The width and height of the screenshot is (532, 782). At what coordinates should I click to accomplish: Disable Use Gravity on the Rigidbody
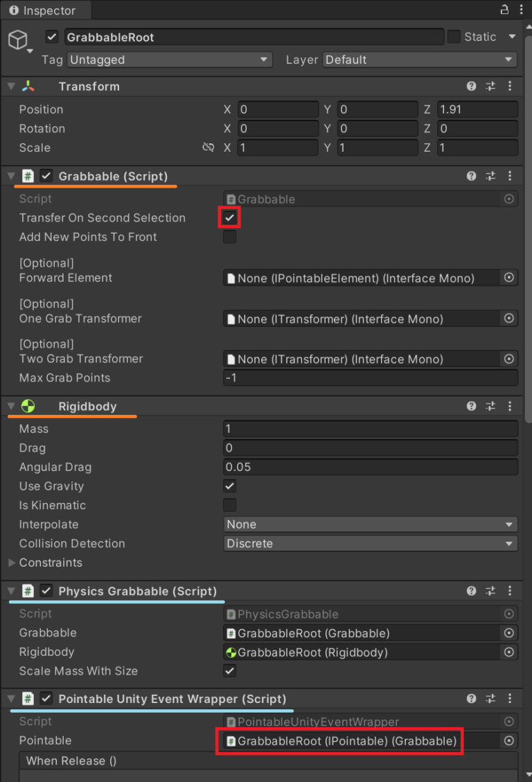click(229, 486)
